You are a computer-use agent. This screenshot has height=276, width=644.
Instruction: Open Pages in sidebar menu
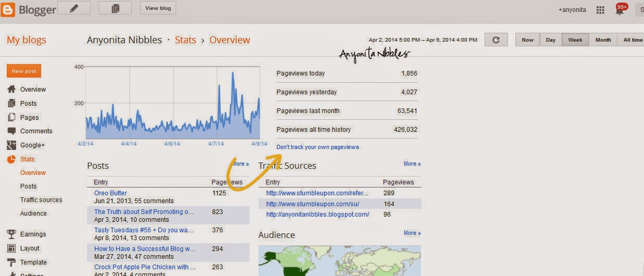point(30,118)
